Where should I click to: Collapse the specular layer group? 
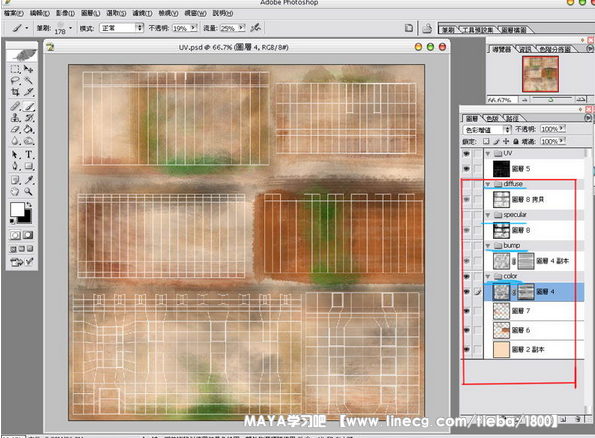488,215
